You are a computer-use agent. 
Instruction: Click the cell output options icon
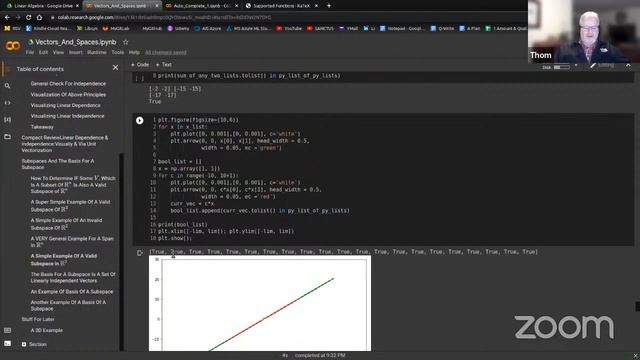[140, 253]
